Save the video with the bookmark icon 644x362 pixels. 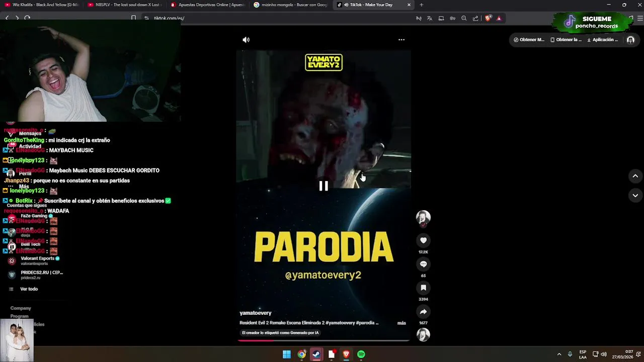tap(423, 288)
